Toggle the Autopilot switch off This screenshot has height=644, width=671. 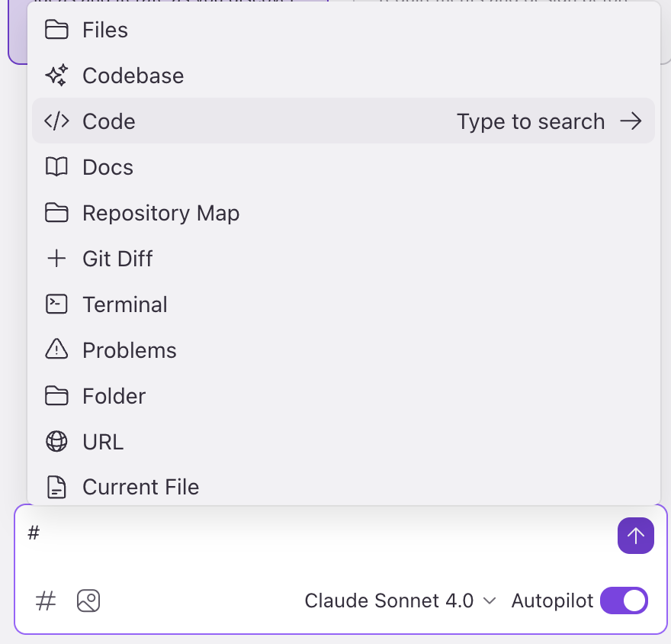click(624, 601)
